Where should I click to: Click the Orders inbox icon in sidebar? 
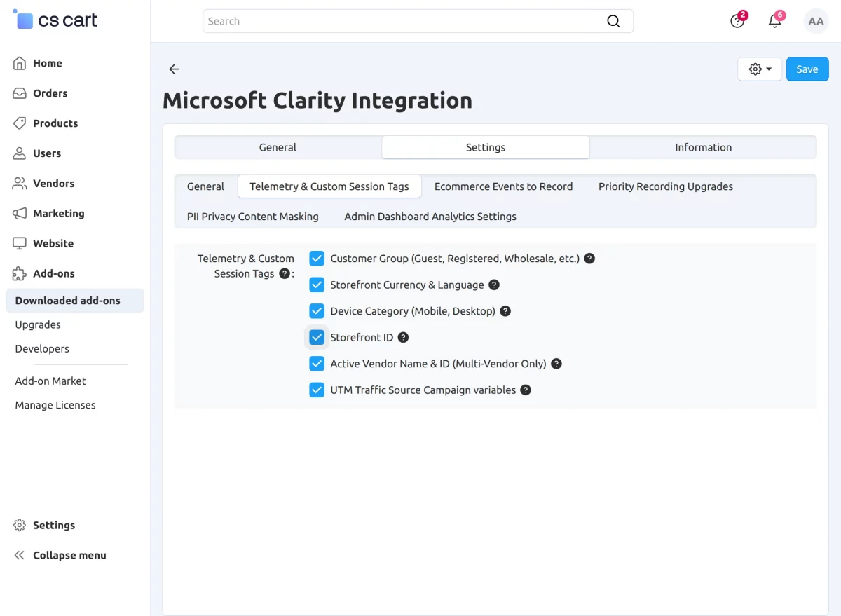[20, 93]
